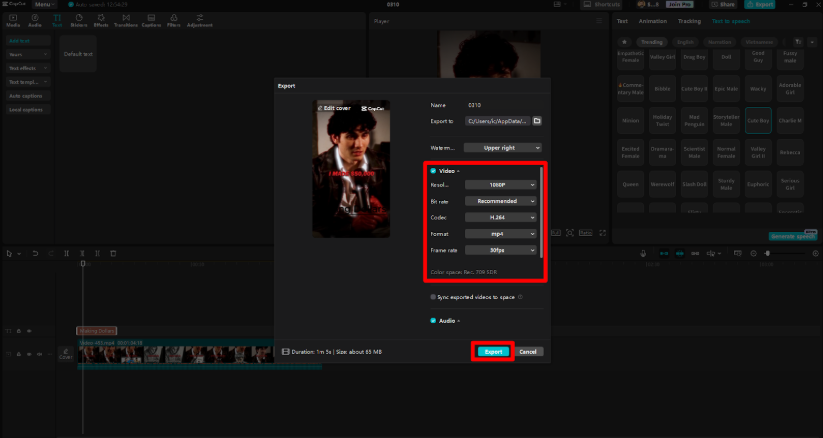Open the Captions panel icon
This screenshot has width=823, height=438.
coord(151,20)
